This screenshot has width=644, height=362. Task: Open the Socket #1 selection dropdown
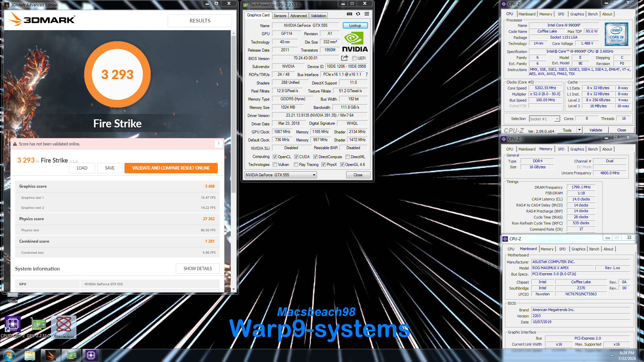point(544,119)
